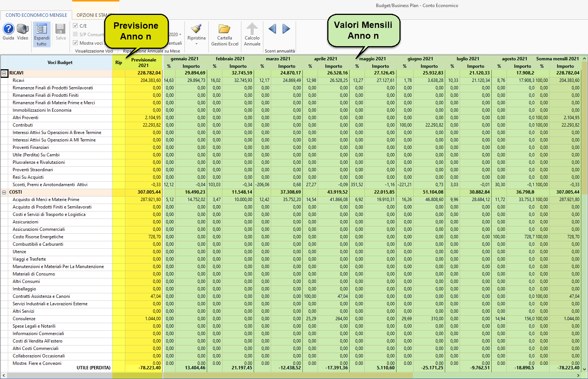588x379 pixels.
Task: Click the vertical scrollbar down arrow
Action: click(584, 369)
